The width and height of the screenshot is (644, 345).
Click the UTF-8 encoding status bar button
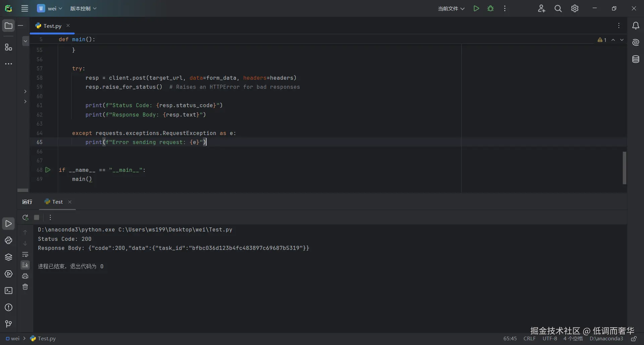(x=550, y=339)
